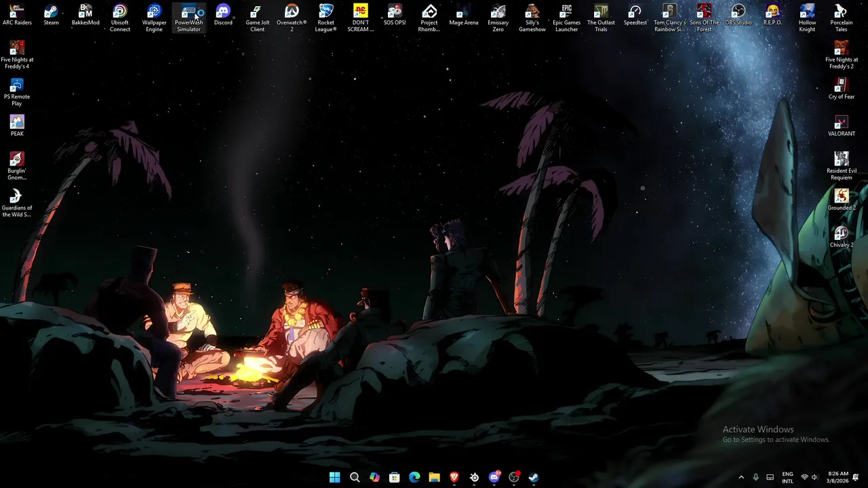Switch to Steam in the taskbar
Image resolution: width=868 pixels, height=488 pixels.
point(534,477)
